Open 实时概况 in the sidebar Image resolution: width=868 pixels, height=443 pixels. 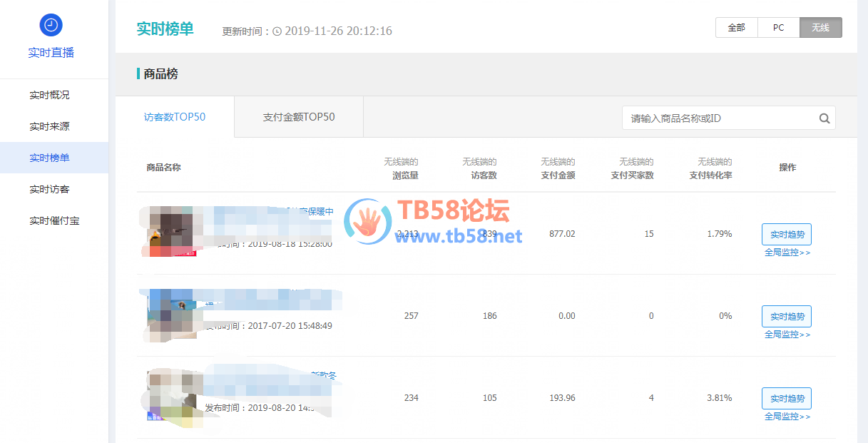click(49, 95)
